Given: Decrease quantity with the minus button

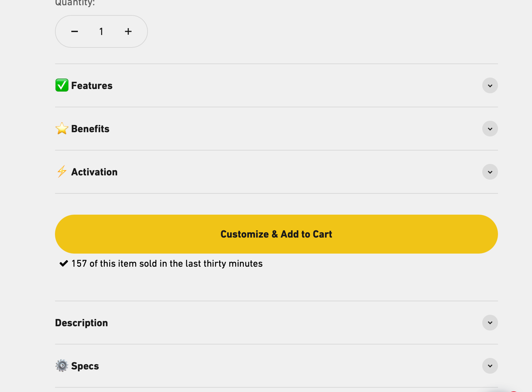Looking at the screenshot, I should (75, 31).
